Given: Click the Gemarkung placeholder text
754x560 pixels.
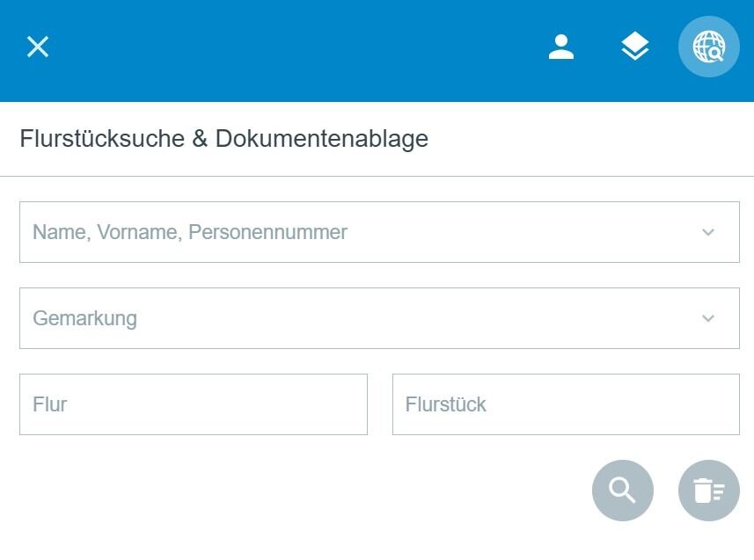Looking at the screenshot, I should pos(84,318).
